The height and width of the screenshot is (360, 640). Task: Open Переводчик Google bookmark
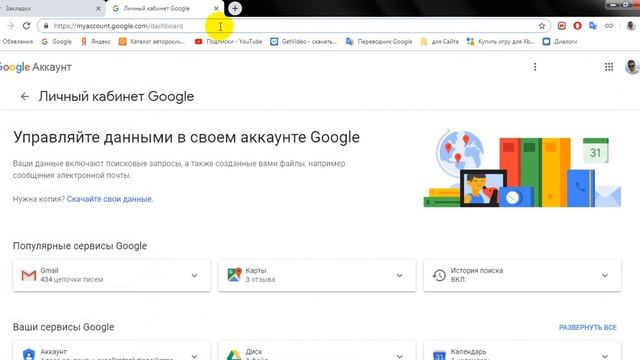[379, 42]
